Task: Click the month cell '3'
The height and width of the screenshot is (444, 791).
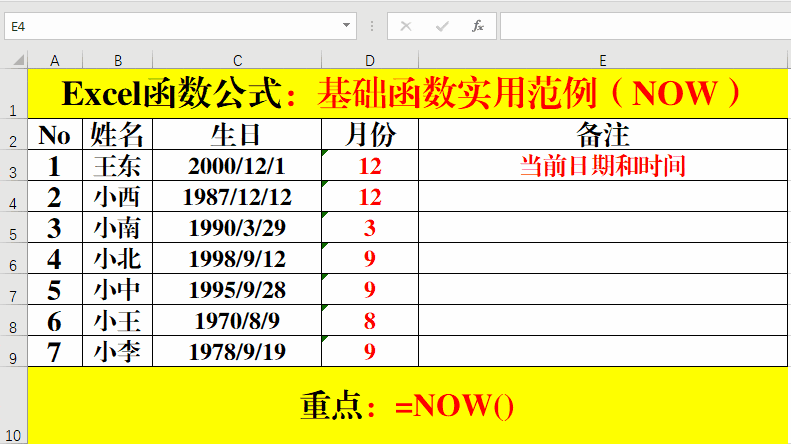Action: (x=370, y=228)
